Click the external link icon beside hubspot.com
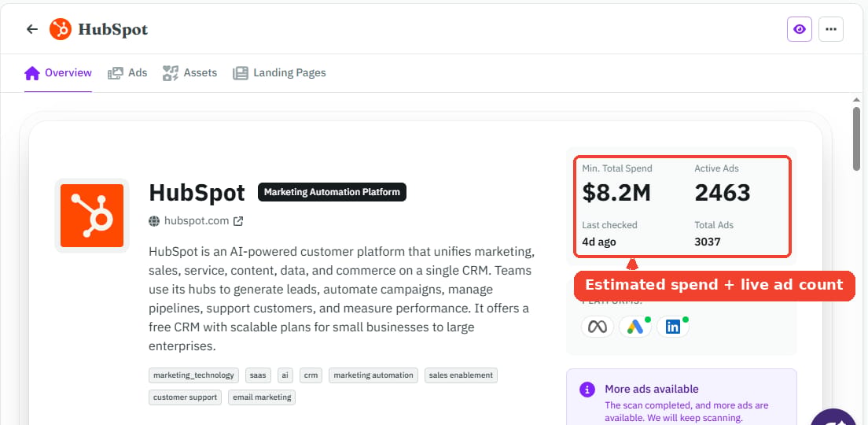Screen dimensions: 868x425 pos(238,221)
